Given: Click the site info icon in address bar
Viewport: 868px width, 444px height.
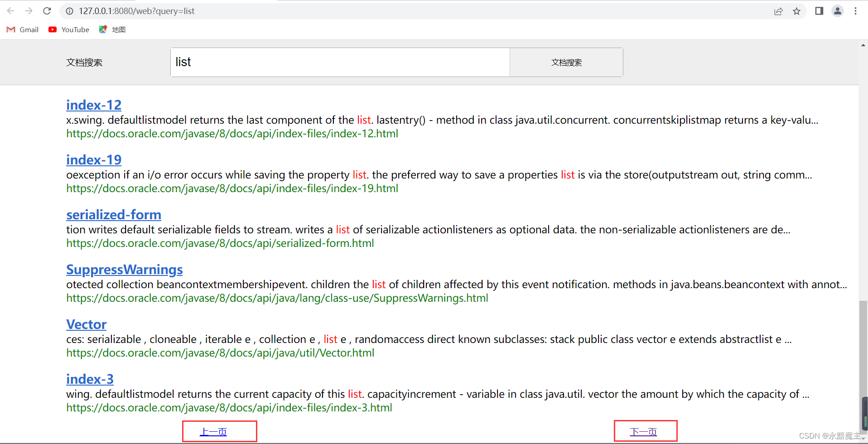Looking at the screenshot, I should (x=69, y=11).
